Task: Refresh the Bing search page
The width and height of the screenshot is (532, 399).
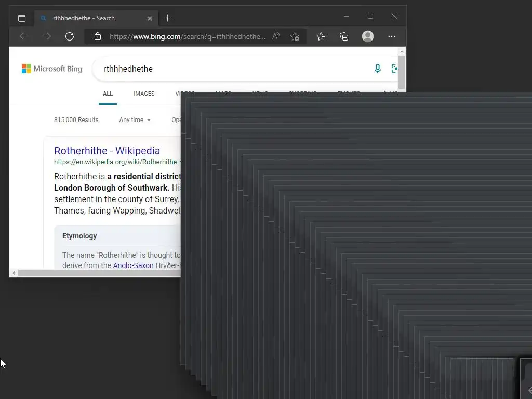Action: pos(70,36)
